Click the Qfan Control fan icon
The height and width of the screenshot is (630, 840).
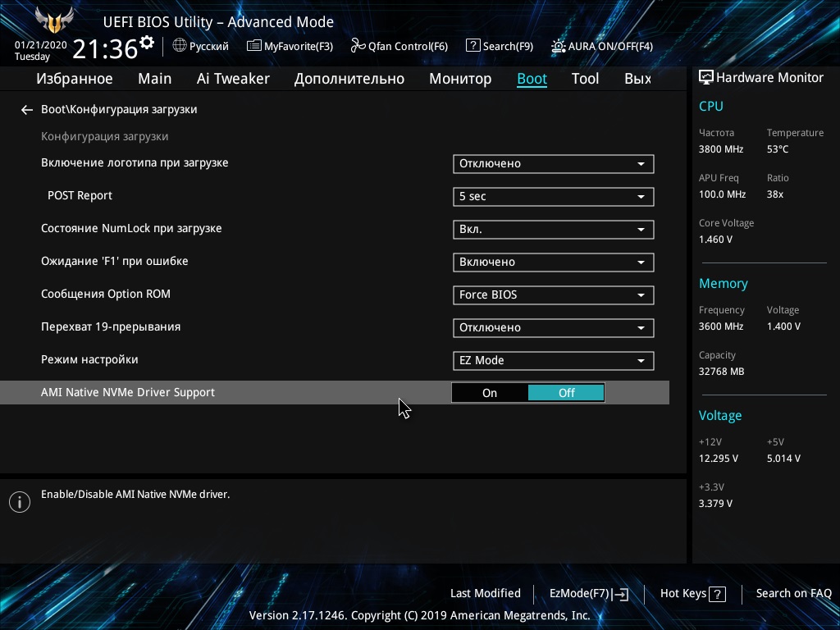pos(358,46)
